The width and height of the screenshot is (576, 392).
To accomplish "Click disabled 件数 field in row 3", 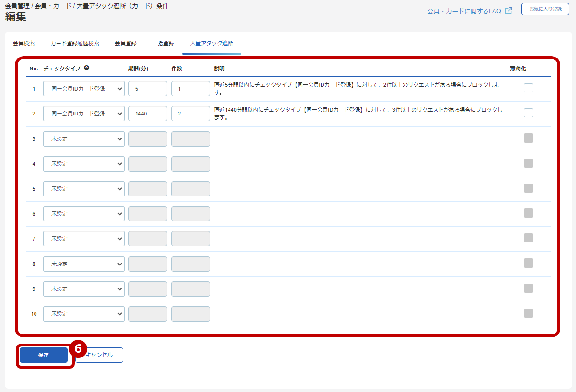I will tap(191, 139).
